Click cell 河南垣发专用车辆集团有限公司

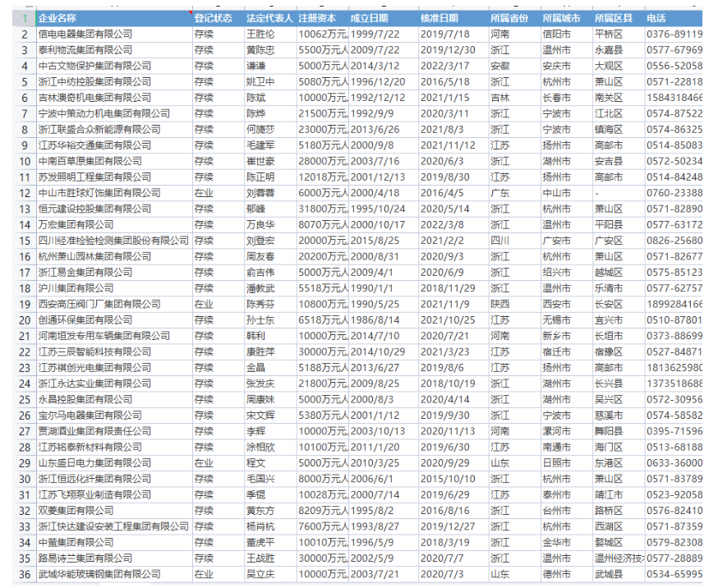pyautogui.click(x=114, y=336)
